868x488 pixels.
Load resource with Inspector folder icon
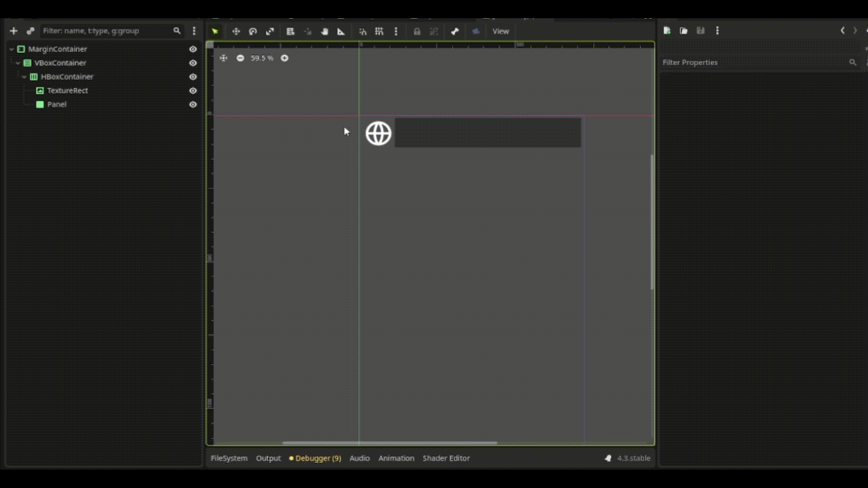(684, 31)
